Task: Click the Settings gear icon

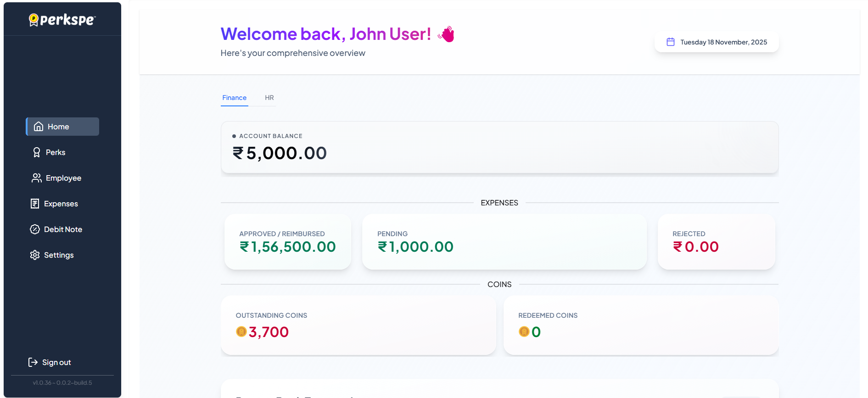Action: point(35,255)
